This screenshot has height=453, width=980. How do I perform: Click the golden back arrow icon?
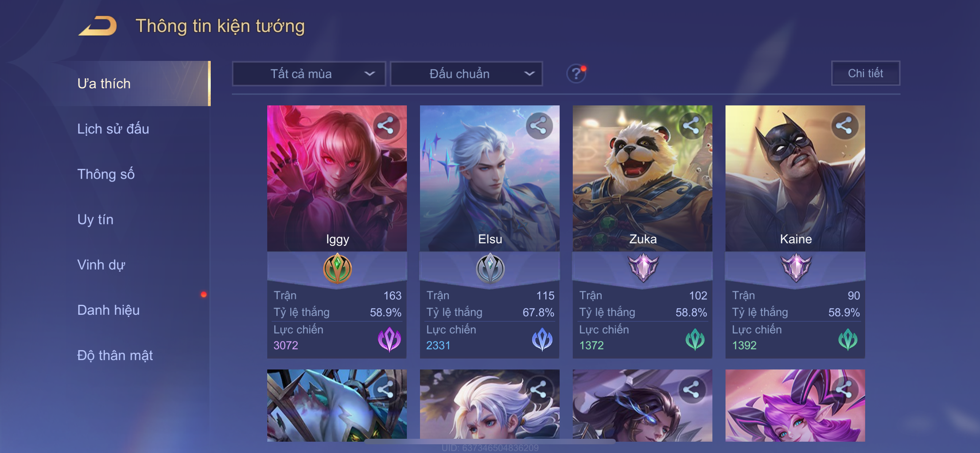pyautogui.click(x=98, y=26)
